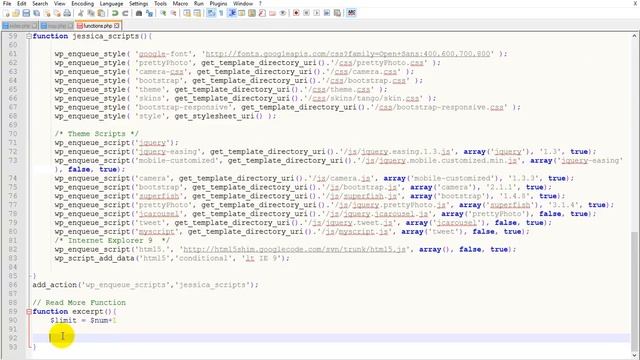Toggle synchronized vertical scrolling
This screenshot has height=360, width=640.
coord(187,13)
